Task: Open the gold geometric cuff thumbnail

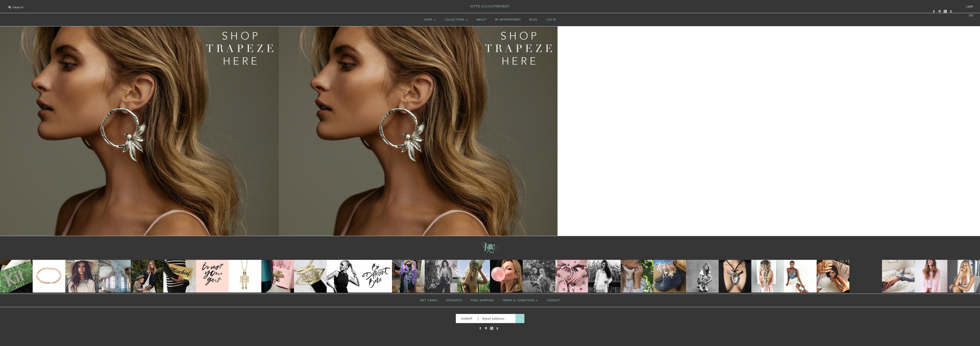Action: [x=310, y=276]
